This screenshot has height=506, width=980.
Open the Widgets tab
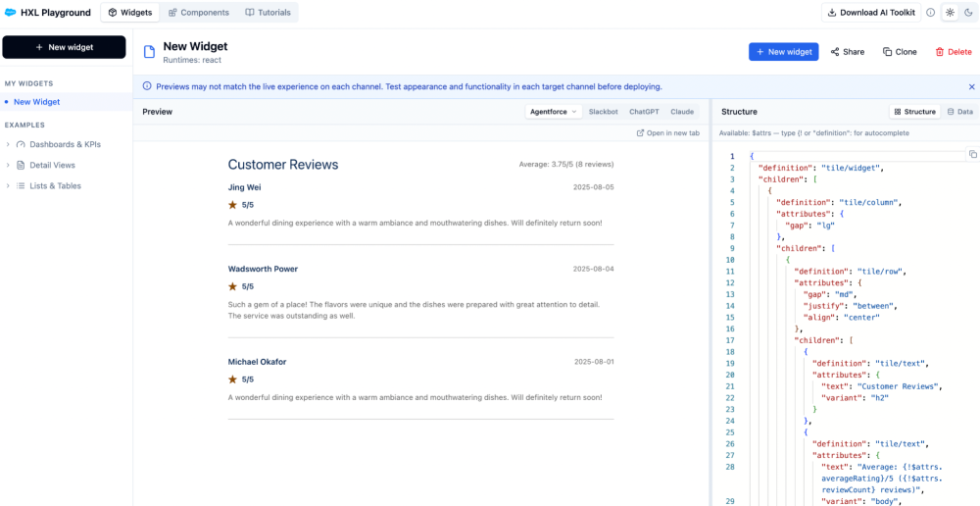130,13
